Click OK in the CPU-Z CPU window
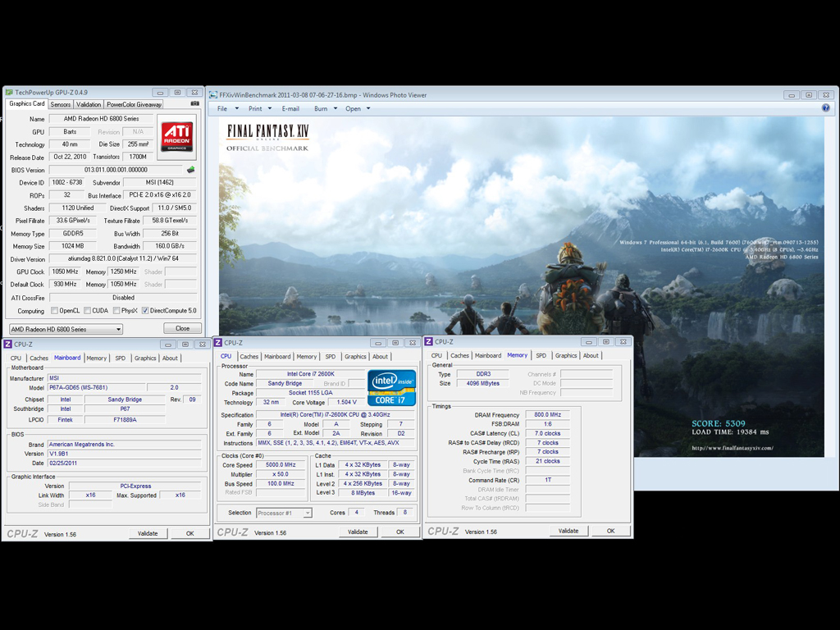840x630 pixels. (400, 532)
